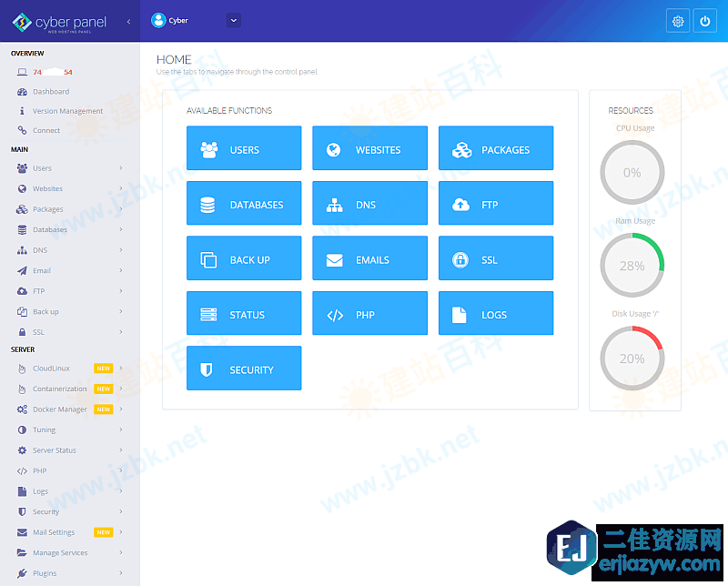Click the power icon in top bar
This screenshot has width=728, height=586.
coord(704,21)
